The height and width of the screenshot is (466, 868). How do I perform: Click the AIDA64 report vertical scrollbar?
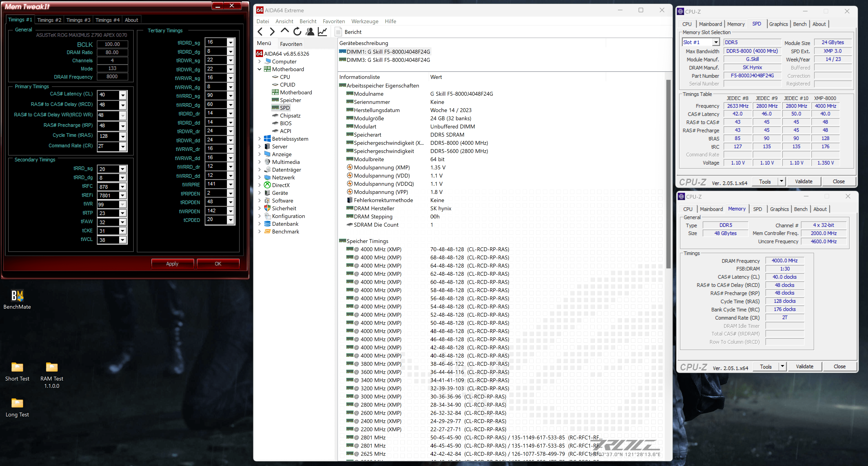point(668,174)
